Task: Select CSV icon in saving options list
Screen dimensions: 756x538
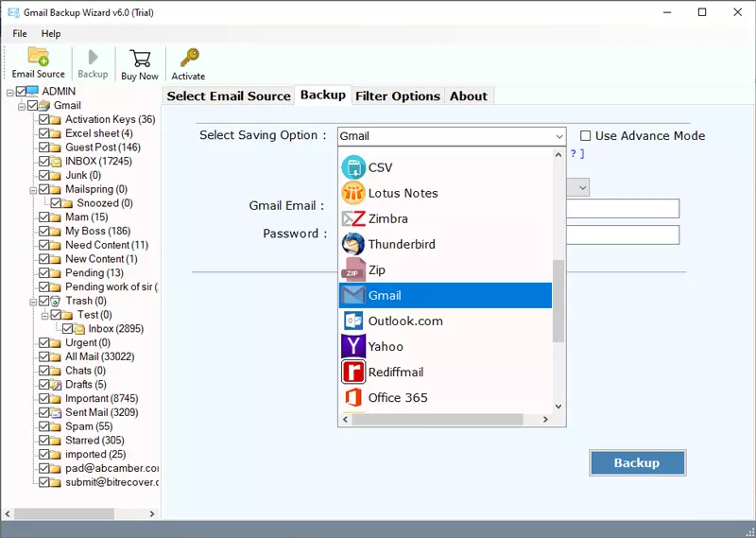Action: [x=353, y=167]
